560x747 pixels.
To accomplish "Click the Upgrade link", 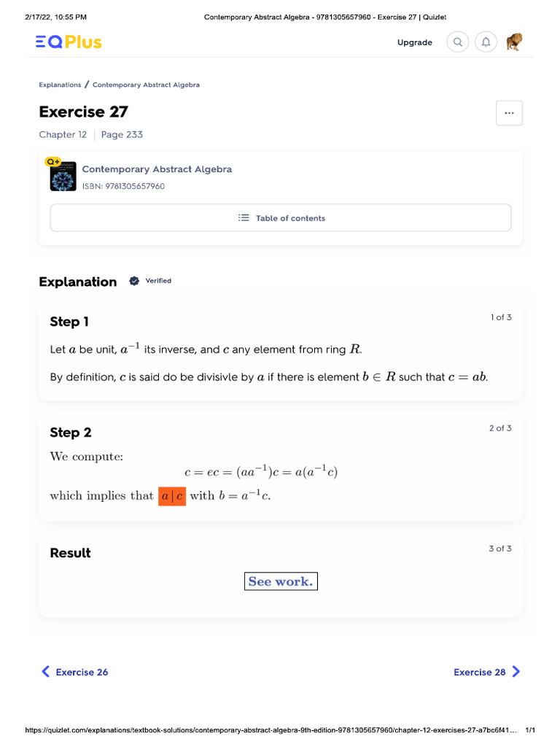I will click(x=415, y=42).
